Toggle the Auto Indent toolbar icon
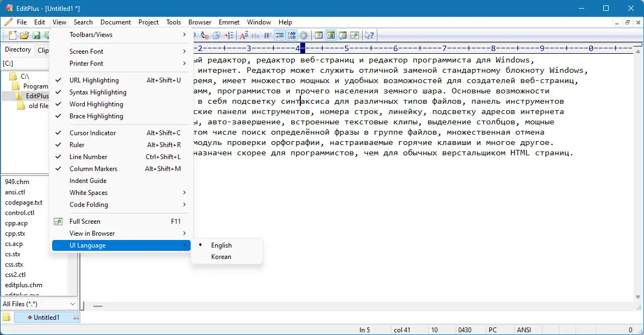The width and height of the screenshot is (644, 335). [279, 35]
